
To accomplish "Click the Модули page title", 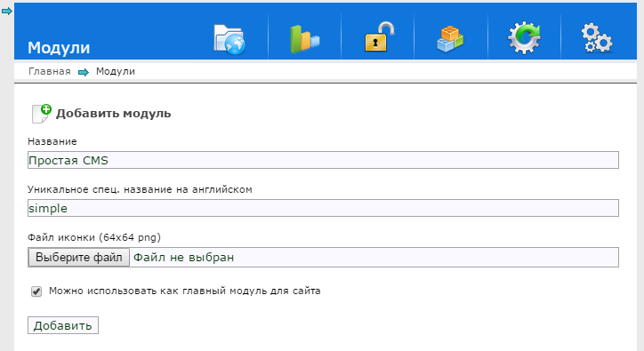I will (x=59, y=48).
